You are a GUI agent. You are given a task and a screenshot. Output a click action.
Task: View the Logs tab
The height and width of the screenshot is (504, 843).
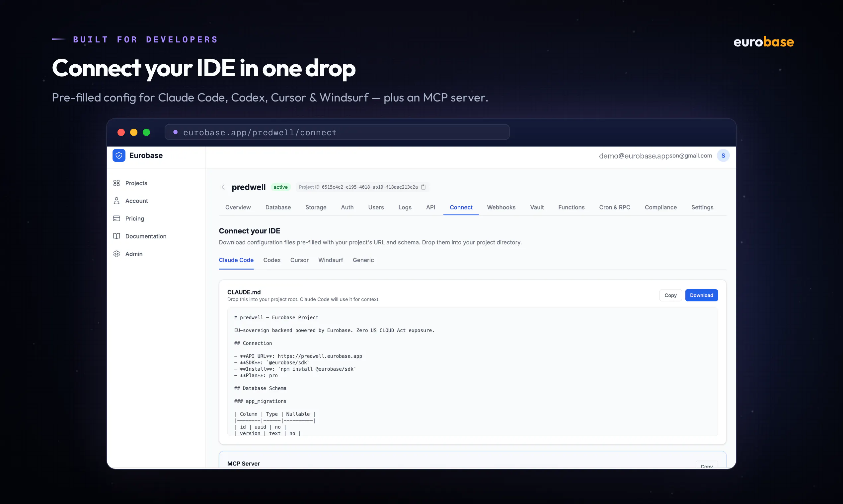pos(405,207)
